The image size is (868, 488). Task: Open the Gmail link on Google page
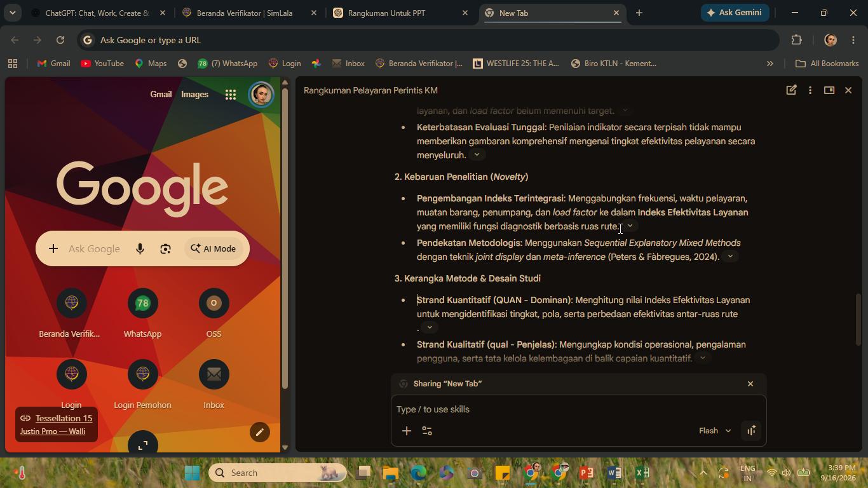(161, 94)
